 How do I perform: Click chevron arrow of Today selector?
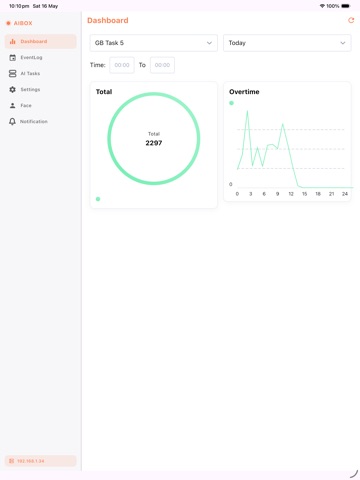pos(343,43)
